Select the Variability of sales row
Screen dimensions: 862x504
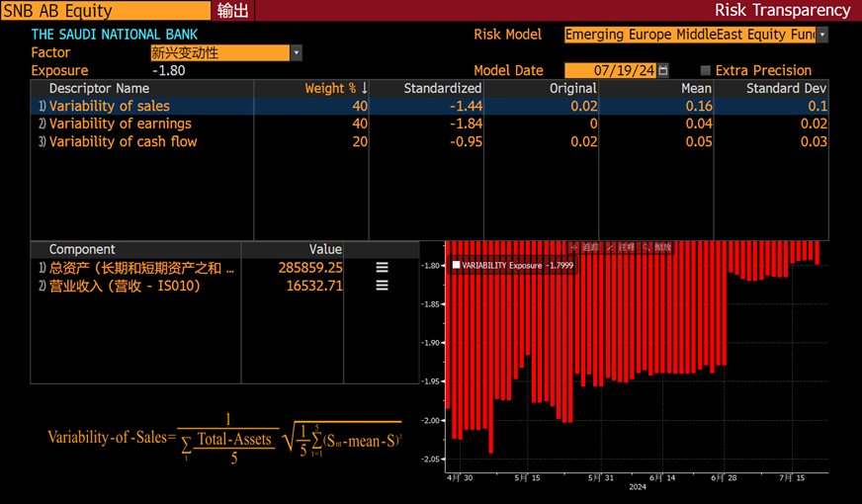coord(429,106)
